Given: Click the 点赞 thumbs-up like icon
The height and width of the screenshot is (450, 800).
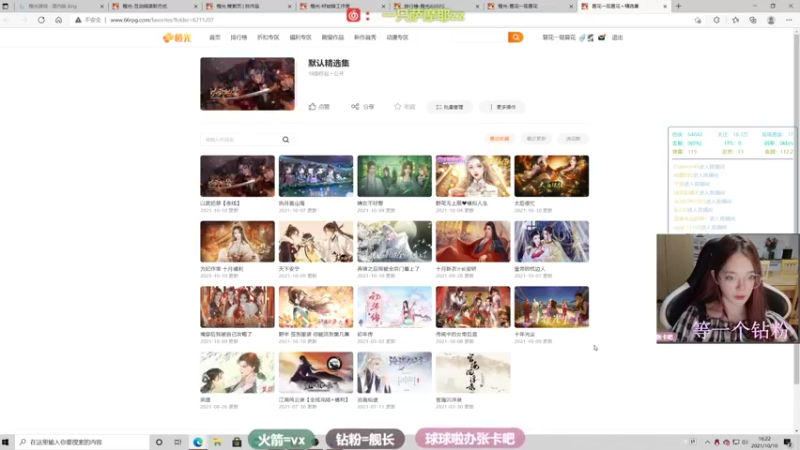Looking at the screenshot, I should 312,107.
